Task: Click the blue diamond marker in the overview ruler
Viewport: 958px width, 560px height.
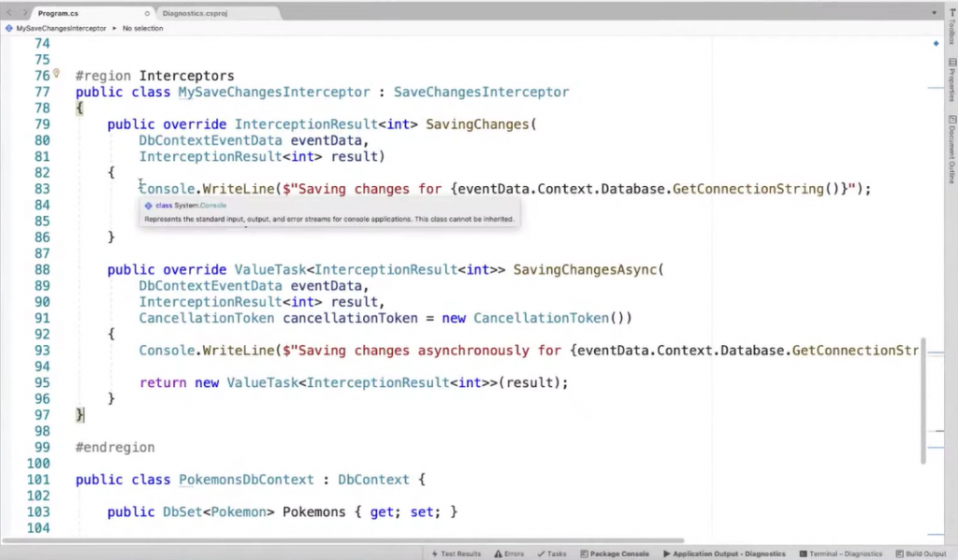Action: 936,43
